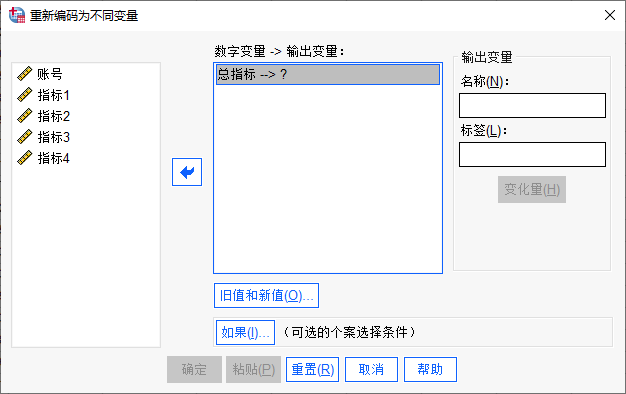Open help with the 帮助 button
The image size is (626, 394).
(x=430, y=369)
